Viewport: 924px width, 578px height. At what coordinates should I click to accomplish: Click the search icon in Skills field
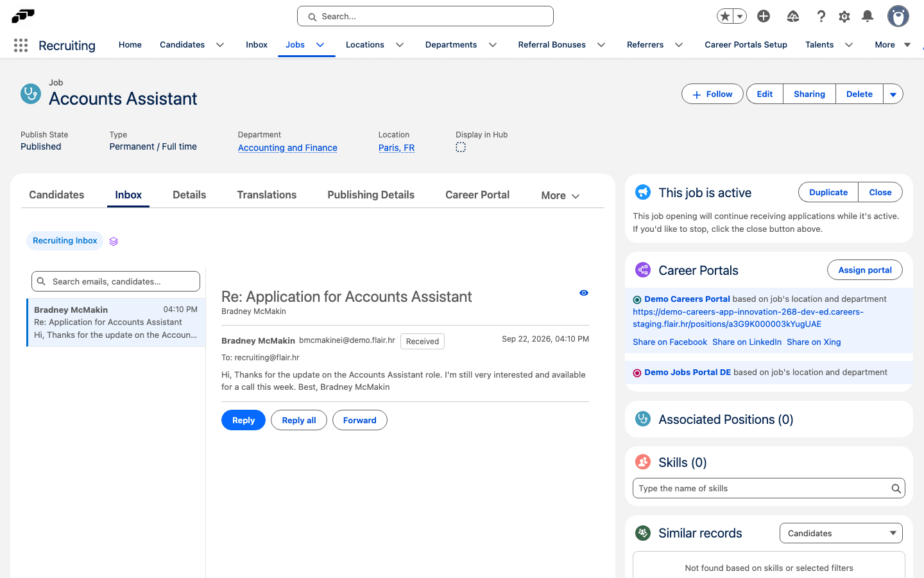click(x=896, y=489)
